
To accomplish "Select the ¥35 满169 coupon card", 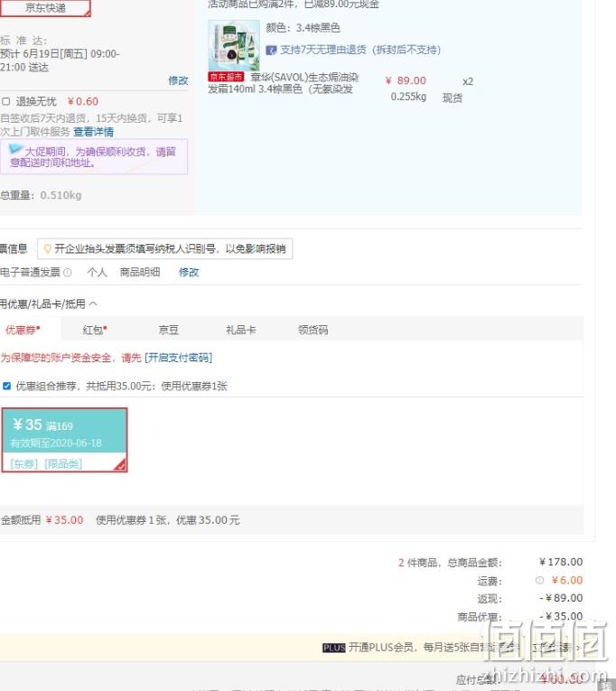I will pyautogui.click(x=64, y=440).
